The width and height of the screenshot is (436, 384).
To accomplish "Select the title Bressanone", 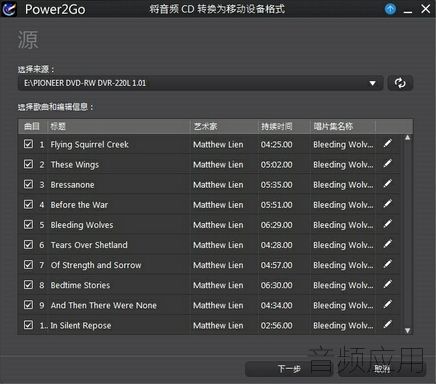I will click(x=72, y=185).
